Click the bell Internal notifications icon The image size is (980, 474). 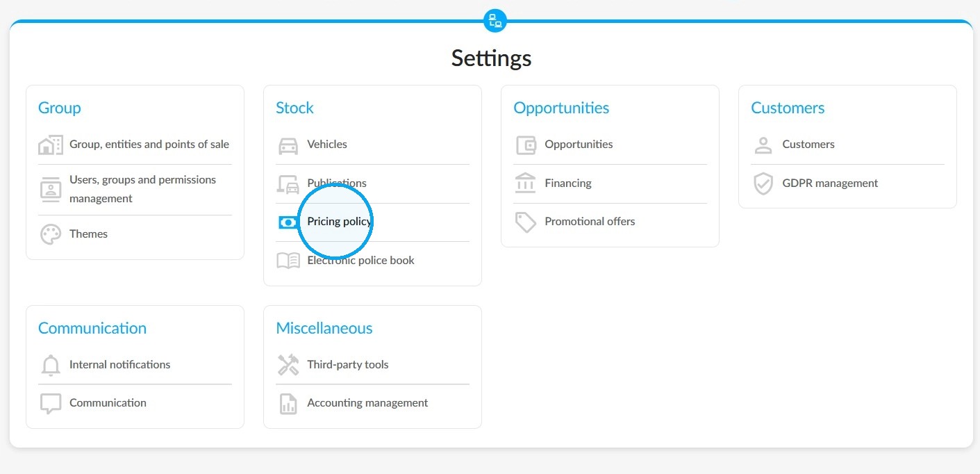coord(51,365)
